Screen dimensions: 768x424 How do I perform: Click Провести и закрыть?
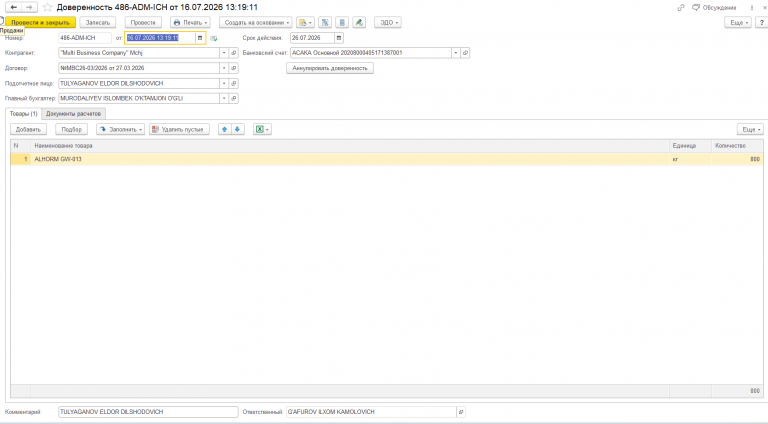click(x=40, y=23)
